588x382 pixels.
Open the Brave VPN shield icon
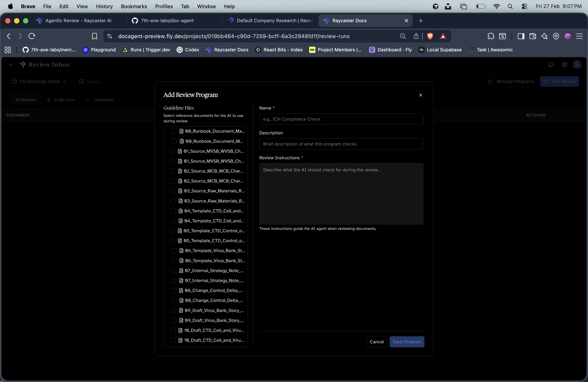556,36
